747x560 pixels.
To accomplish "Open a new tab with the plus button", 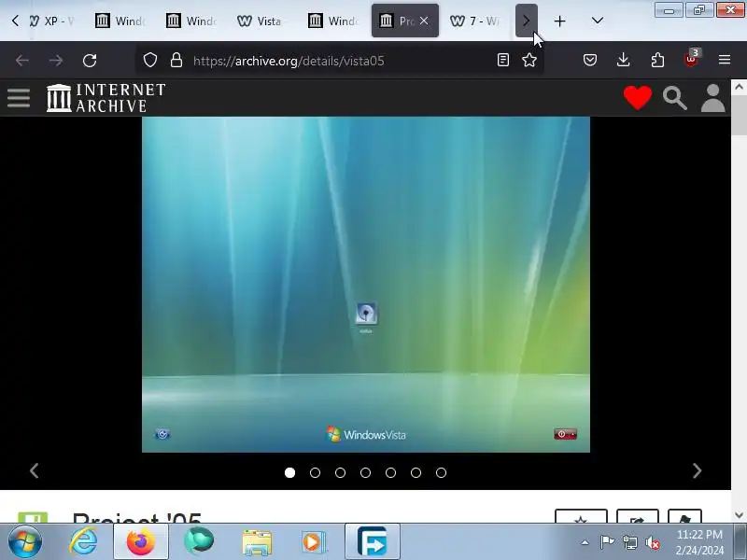I will [x=559, y=21].
